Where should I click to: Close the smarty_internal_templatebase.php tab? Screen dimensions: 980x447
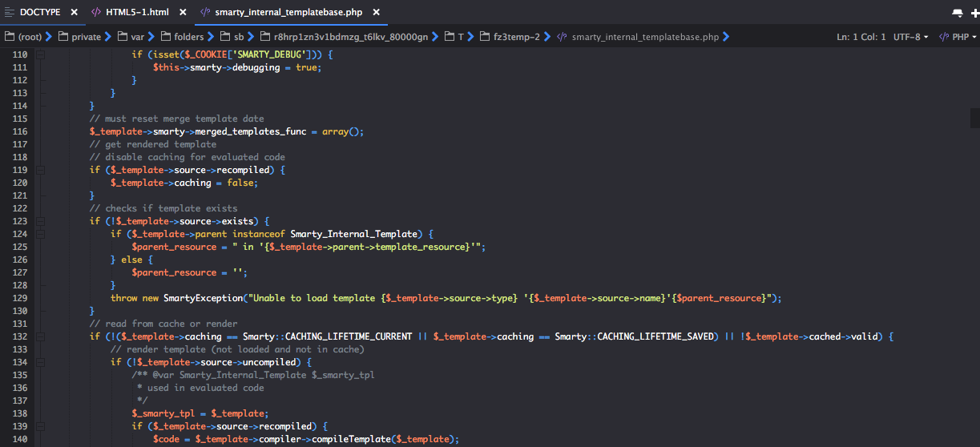coord(376,13)
